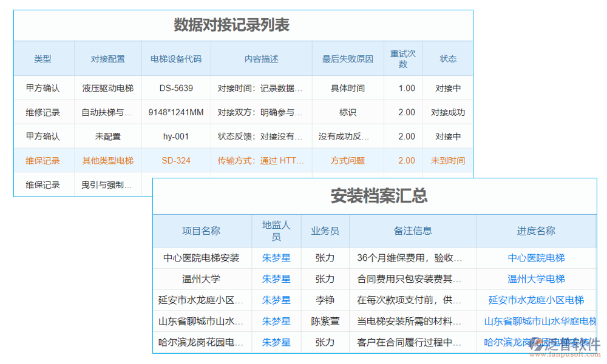
Task: Click the 对接成功 status cell
Action: [x=447, y=112]
